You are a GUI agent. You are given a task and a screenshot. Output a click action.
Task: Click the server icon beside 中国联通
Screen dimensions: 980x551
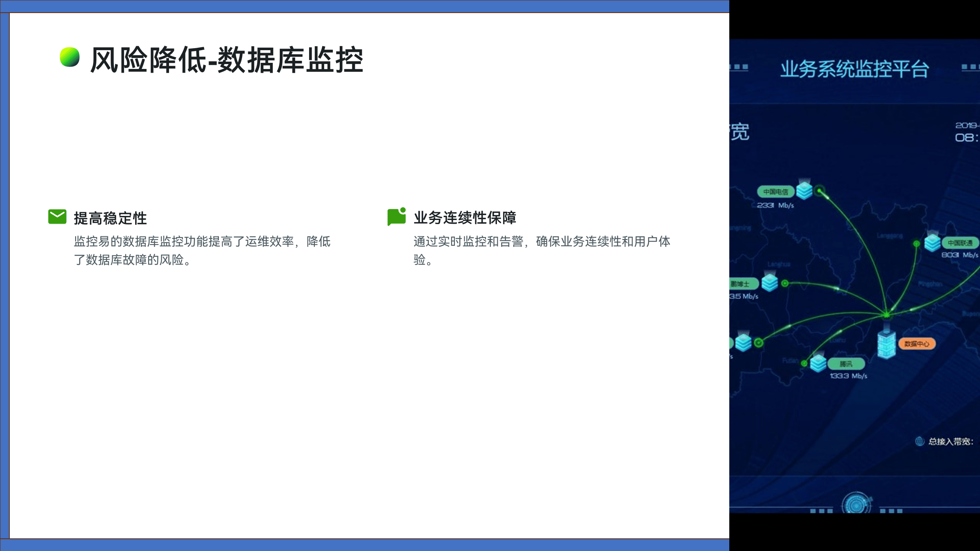933,243
